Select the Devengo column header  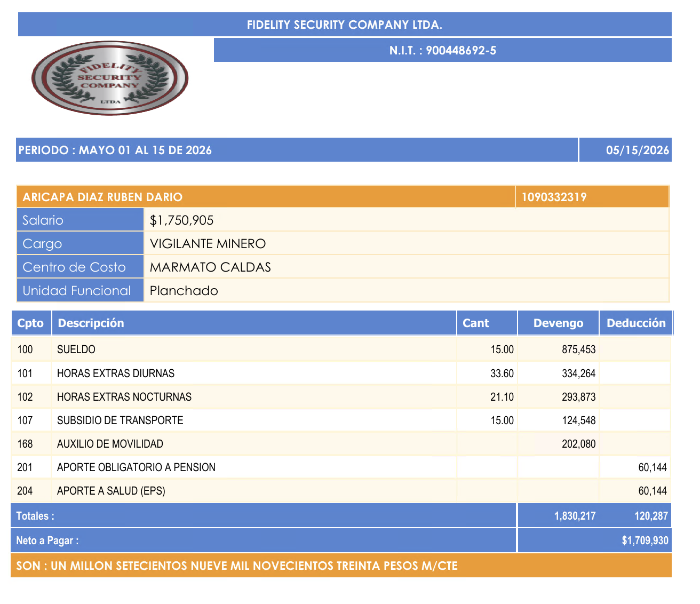(558, 323)
